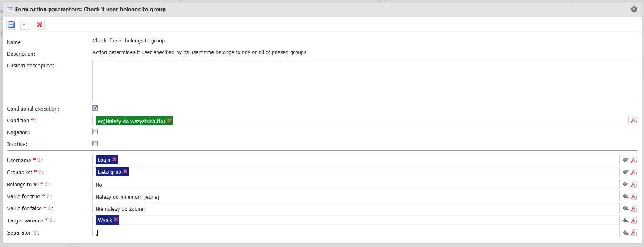This screenshot has height=247, width=644.
Task: Tick the Inactive checkbox
Action: 95,143
